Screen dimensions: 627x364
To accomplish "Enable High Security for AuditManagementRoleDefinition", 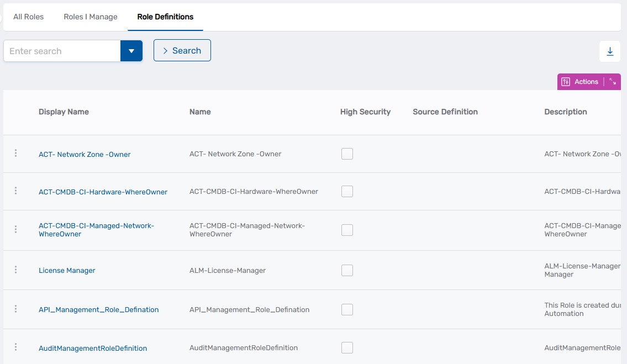I will coord(347,347).
